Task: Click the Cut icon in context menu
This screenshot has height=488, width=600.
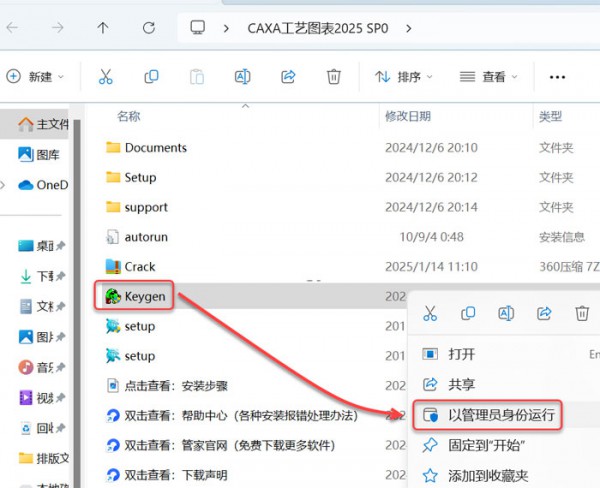Action: click(430, 313)
